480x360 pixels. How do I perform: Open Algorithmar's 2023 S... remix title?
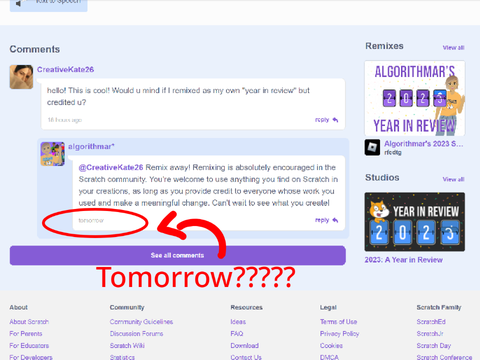pyautogui.click(x=423, y=144)
